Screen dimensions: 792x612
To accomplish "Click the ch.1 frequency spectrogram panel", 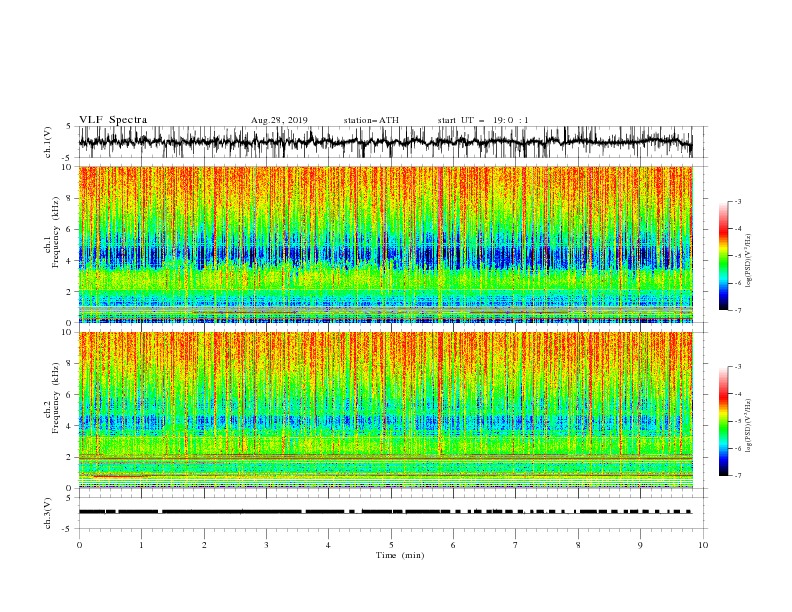I will click(386, 244).
